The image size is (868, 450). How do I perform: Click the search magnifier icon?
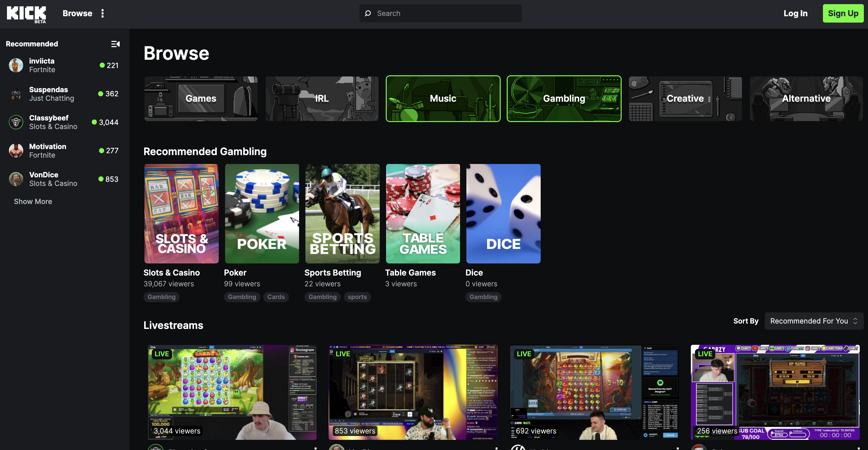click(x=368, y=13)
